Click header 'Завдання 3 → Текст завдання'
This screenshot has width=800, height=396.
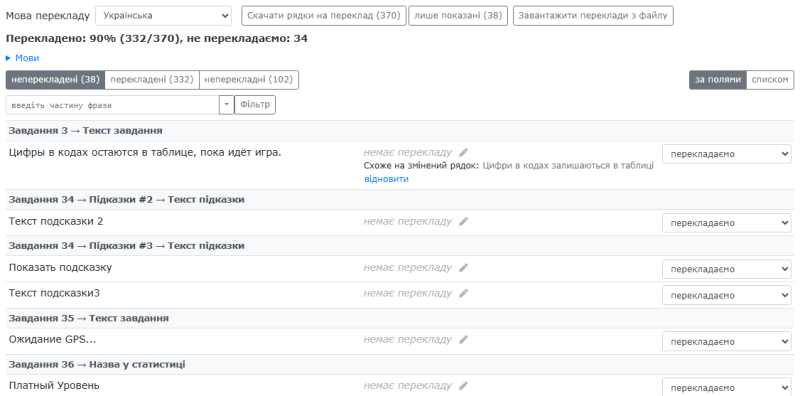tap(85, 131)
